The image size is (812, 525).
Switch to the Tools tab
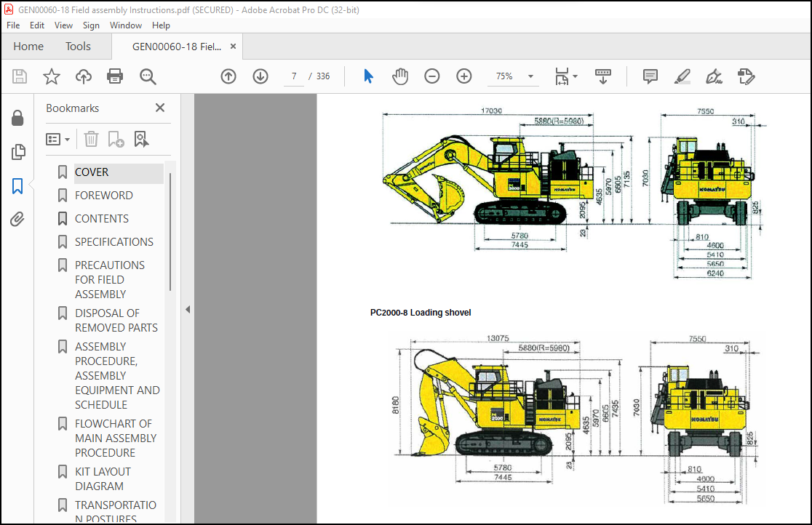78,46
